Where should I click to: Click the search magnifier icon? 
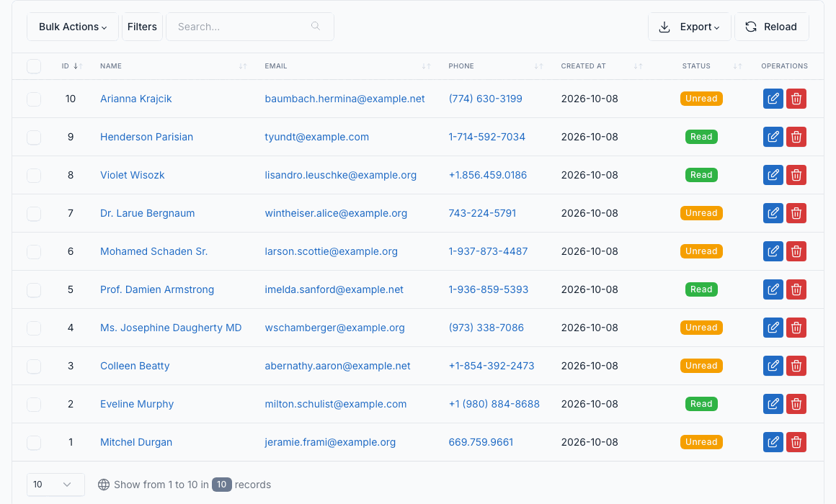coord(316,26)
